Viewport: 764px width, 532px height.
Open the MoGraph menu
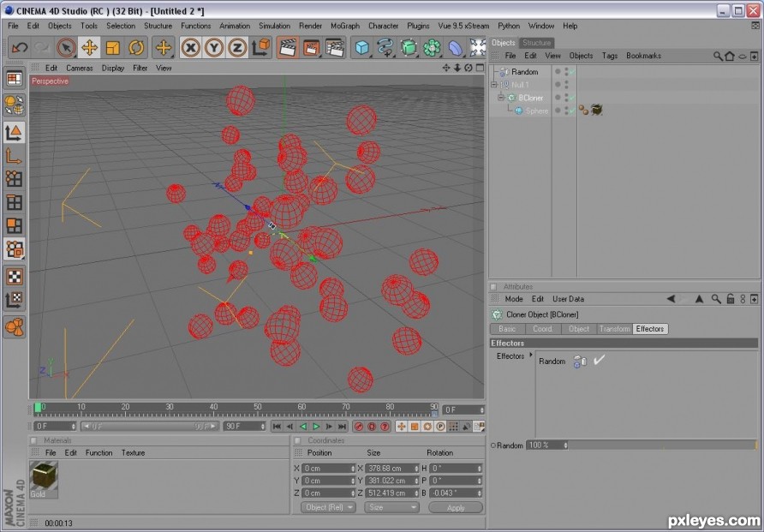(x=345, y=26)
